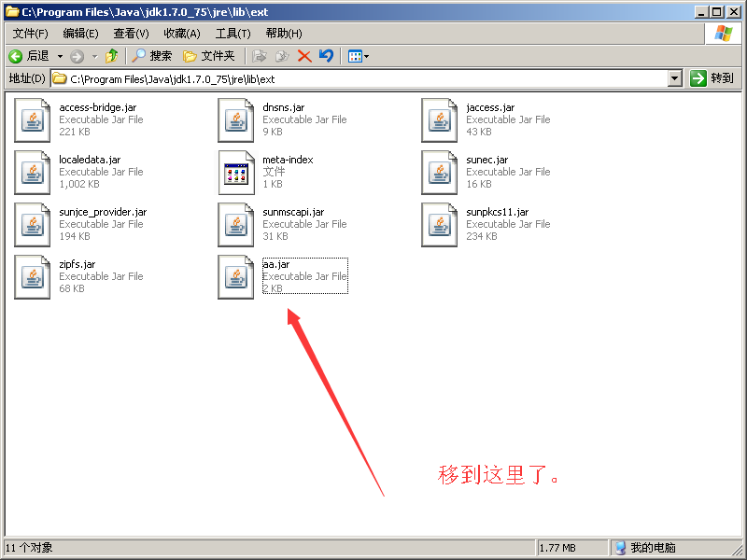Viewport: 747px width, 560px height.
Task: Open the 收藏(A) menu
Action: [182, 34]
